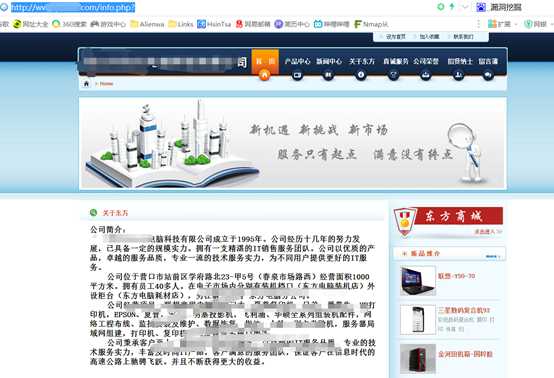
Task: Click the Baidu paw search engine icon
Action: tap(481, 7)
